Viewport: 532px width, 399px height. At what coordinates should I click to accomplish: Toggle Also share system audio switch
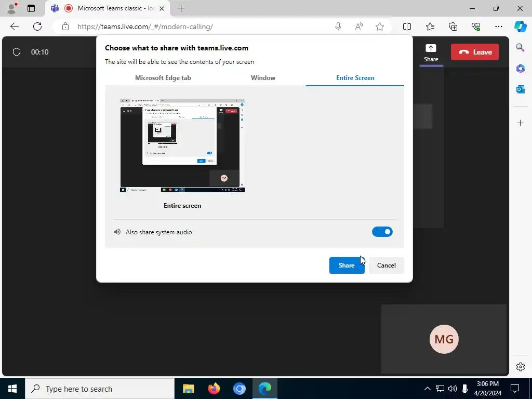tap(382, 232)
